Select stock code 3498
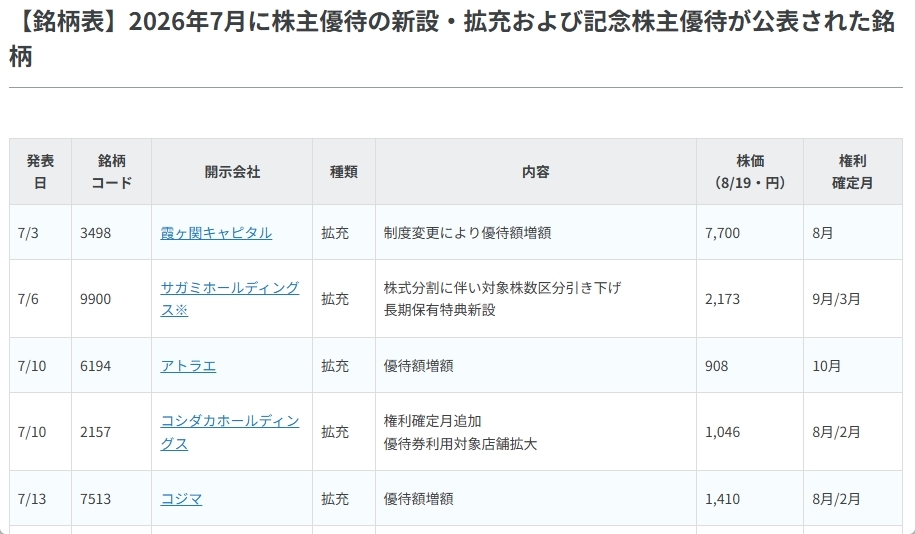Screen dimensions: 915x534 (95, 233)
